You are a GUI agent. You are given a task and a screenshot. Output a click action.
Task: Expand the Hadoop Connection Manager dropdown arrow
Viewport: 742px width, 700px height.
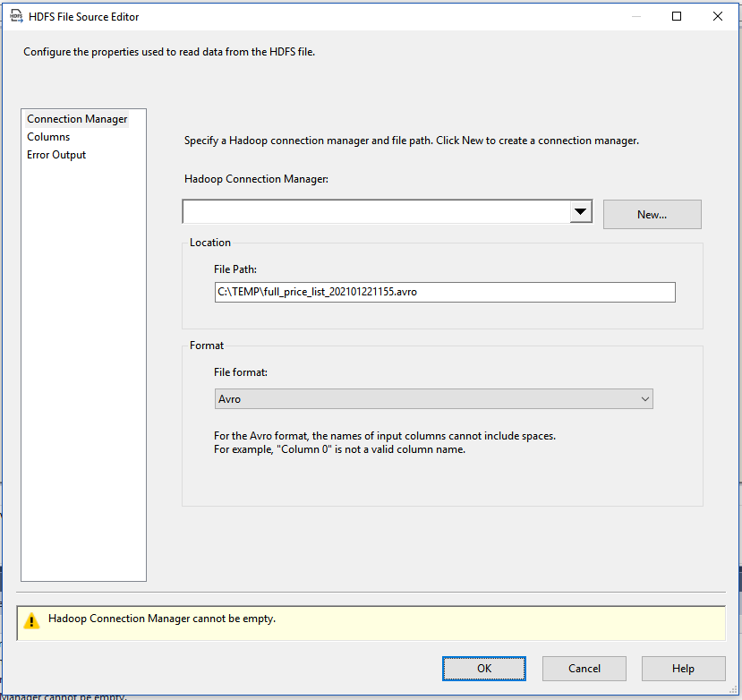[582, 212]
